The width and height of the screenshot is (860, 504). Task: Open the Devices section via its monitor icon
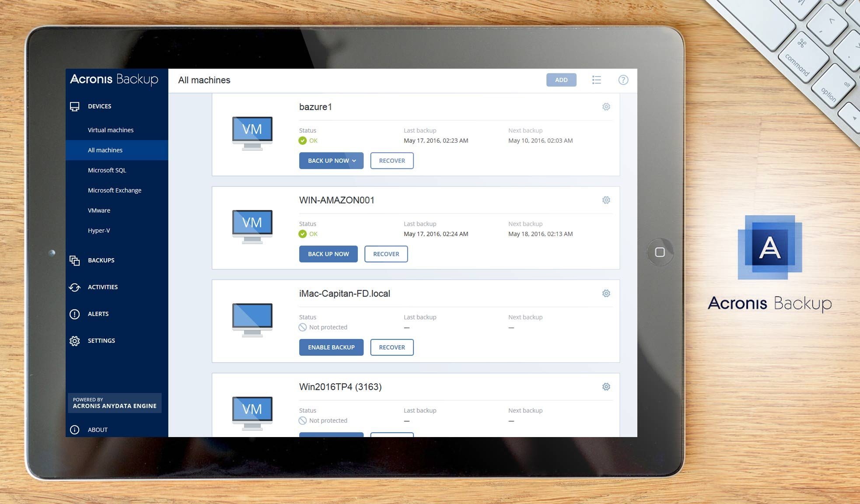pos(75,105)
